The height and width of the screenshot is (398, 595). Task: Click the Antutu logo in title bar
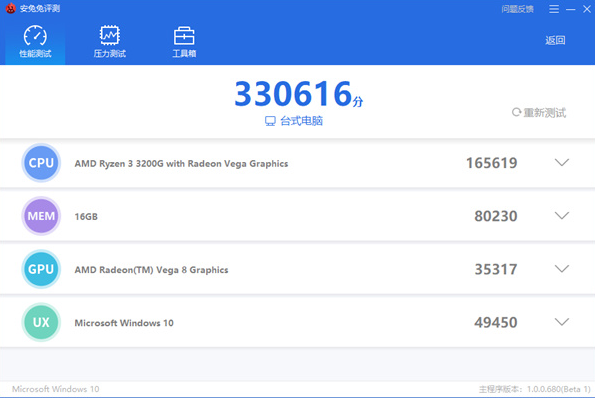click(11, 8)
